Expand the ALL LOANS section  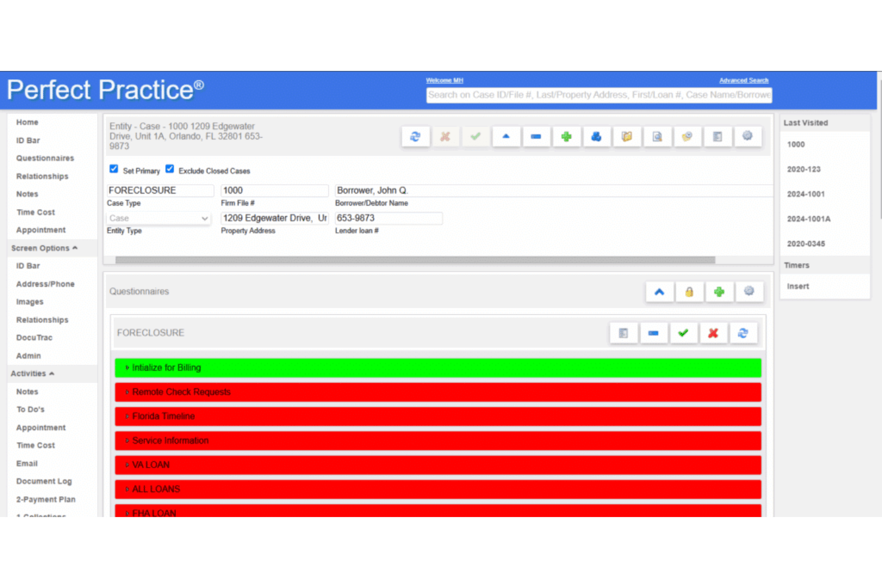point(438,489)
